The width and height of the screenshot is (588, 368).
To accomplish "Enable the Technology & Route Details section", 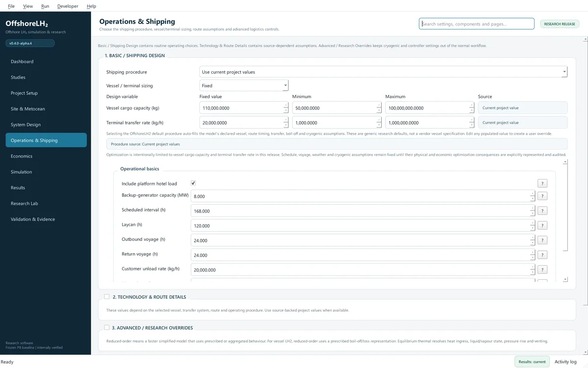I will pyautogui.click(x=107, y=296).
